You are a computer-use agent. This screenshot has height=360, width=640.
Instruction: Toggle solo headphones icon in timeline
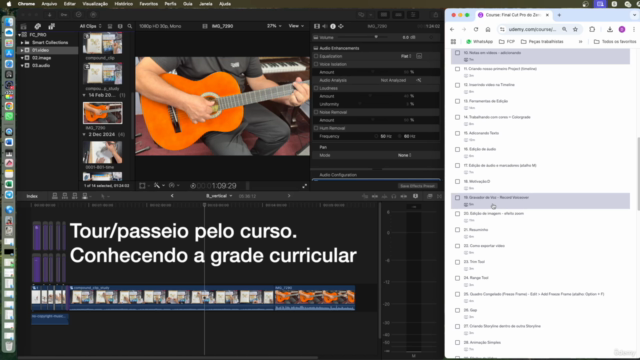393,196
